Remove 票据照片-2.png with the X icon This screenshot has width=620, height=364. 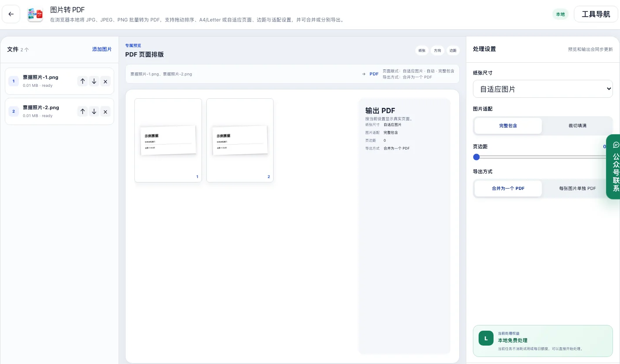click(x=105, y=111)
